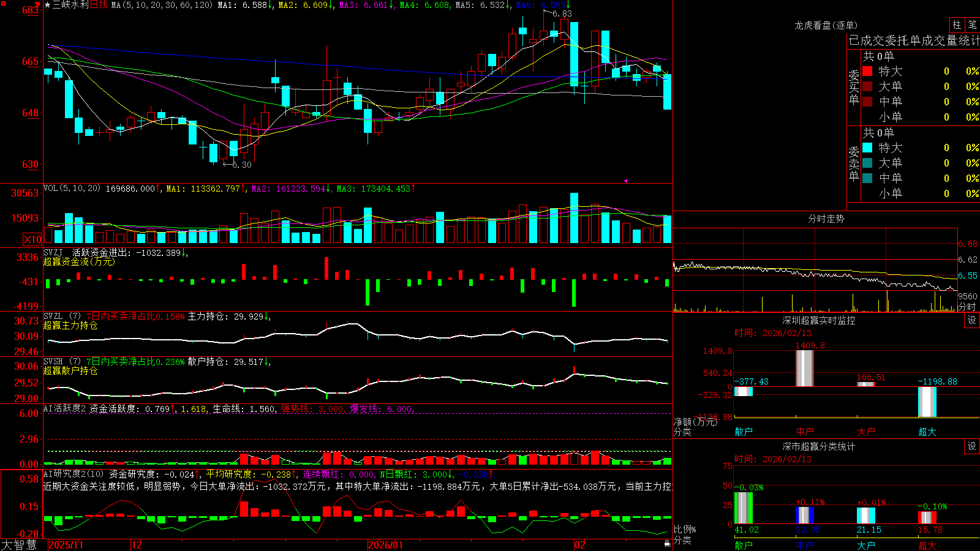Click the 6.68 price label on intraday chart

[x=968, y=244]
